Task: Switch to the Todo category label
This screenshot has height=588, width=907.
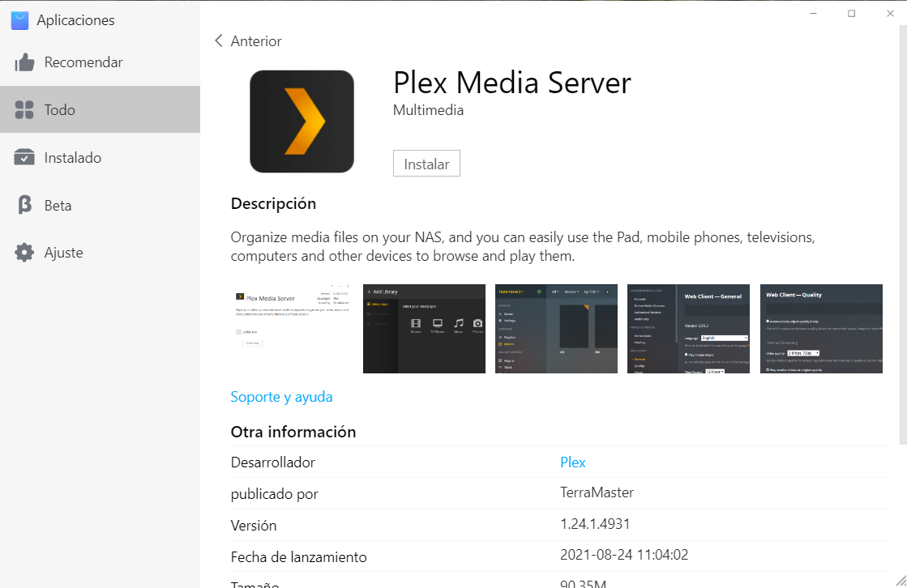Action: 60,110
